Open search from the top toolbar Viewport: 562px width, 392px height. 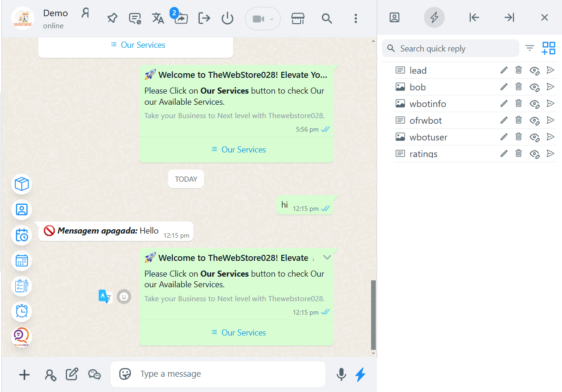[327, 19]
